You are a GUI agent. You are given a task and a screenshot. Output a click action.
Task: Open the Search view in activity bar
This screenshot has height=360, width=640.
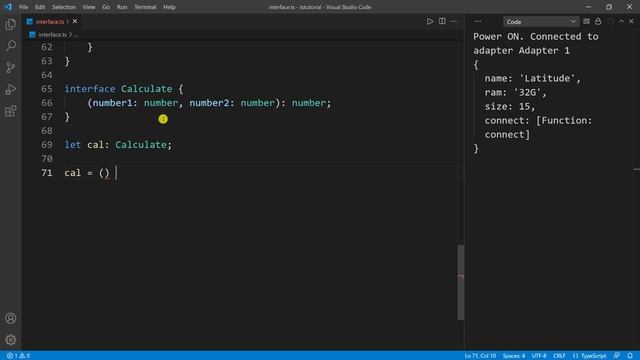(11, 46)
